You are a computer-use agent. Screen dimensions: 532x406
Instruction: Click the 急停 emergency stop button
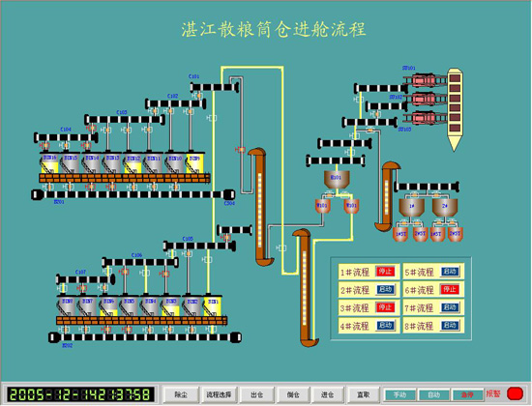pos(467,394)
